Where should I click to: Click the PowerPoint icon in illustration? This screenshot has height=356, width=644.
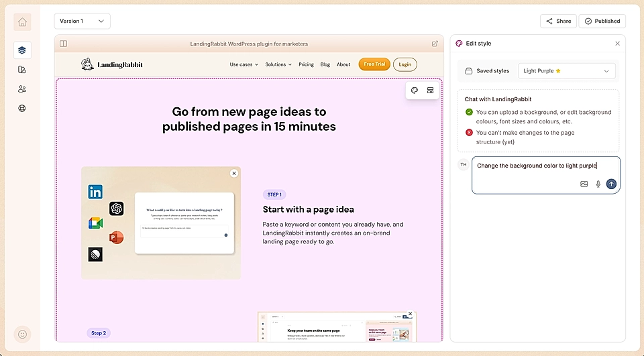(x=116, y=237)
